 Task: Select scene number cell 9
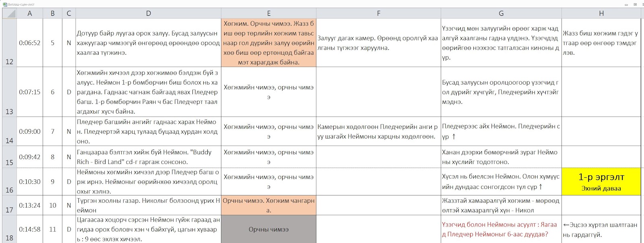click(52, 182)
